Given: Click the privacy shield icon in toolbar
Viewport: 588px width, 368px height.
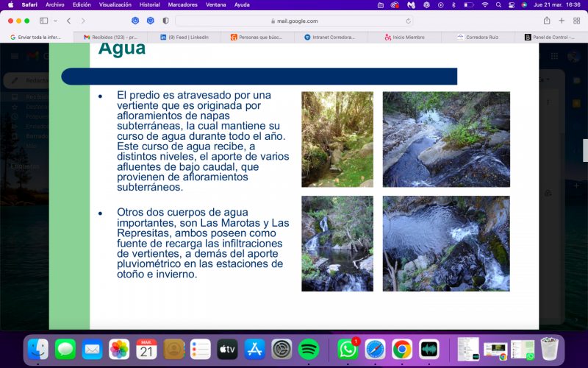Looking at the screenshot, I should 165,21.
